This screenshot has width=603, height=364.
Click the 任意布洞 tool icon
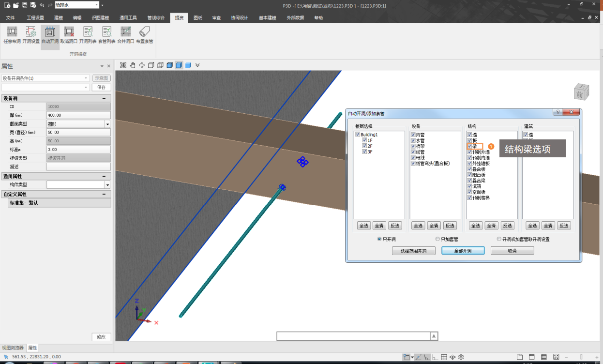click(x=12, y=32)
